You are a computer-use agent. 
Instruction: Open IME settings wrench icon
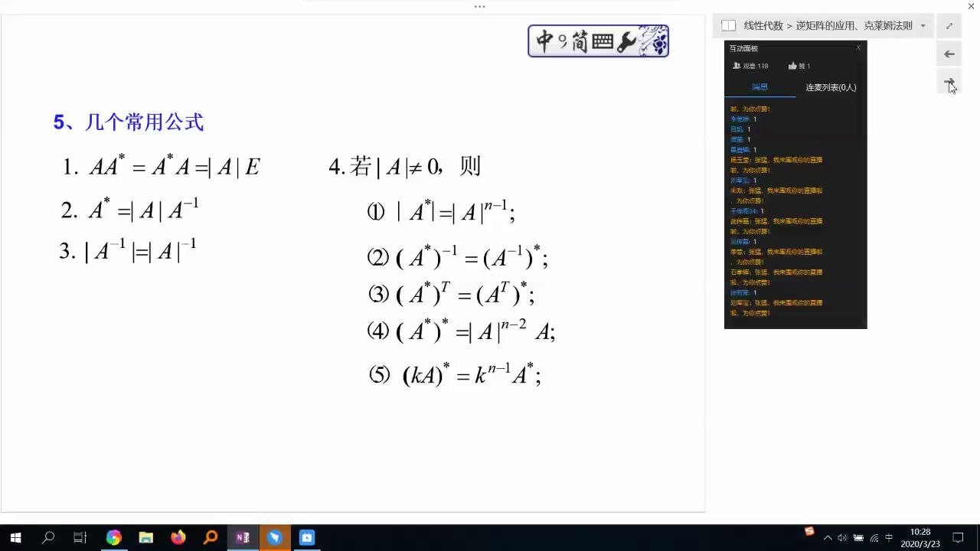(x=626, y=42)
